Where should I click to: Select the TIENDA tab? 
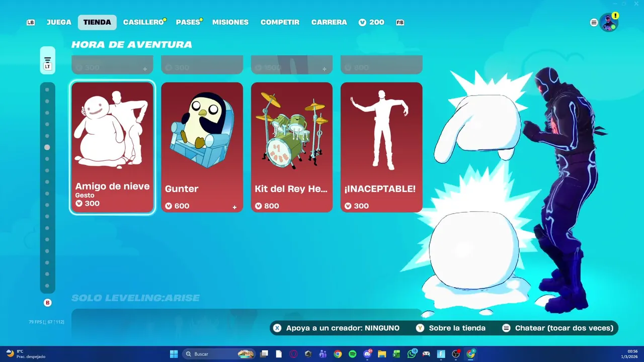point(97,22)
